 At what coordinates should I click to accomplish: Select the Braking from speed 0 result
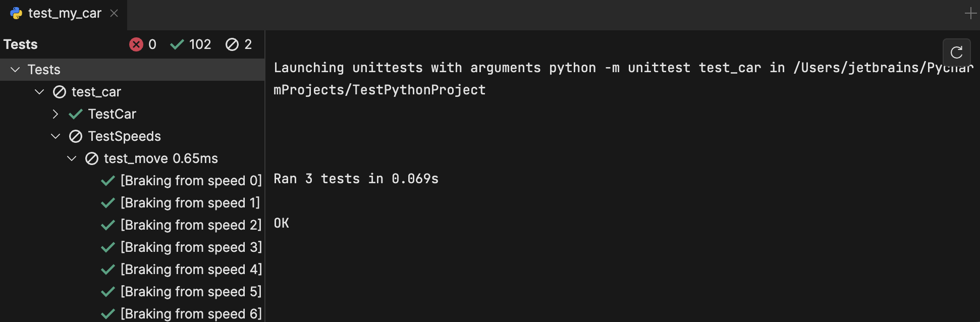point(191,181)
